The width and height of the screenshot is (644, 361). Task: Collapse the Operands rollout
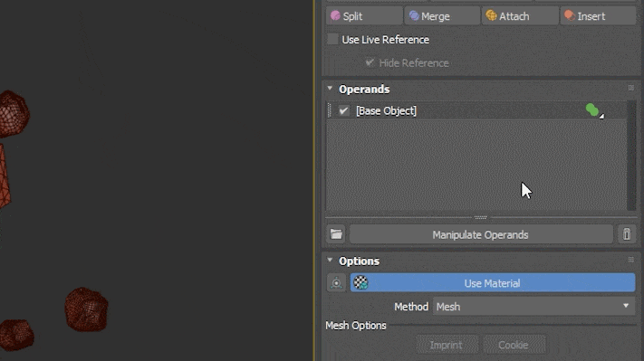[x=330, y=88]
